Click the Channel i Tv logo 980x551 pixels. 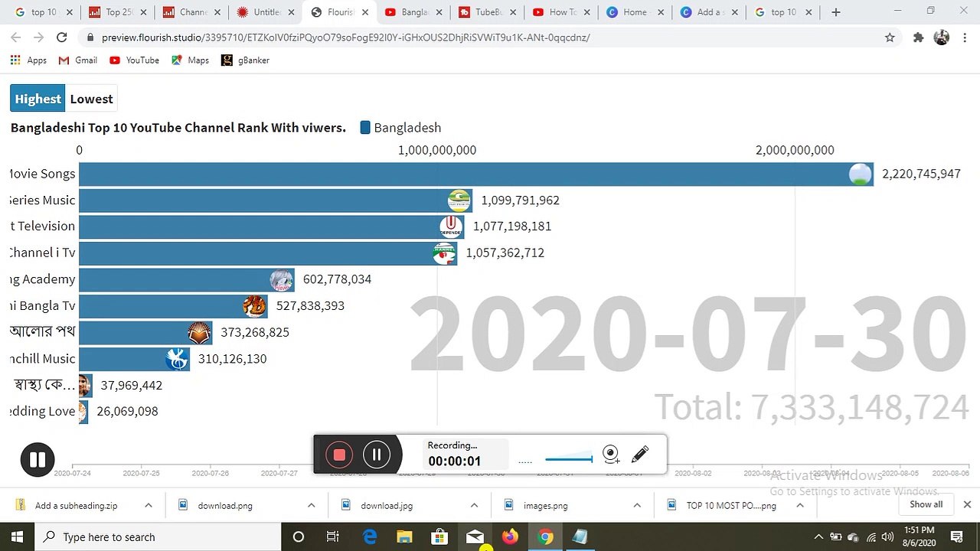coord(444,253)
